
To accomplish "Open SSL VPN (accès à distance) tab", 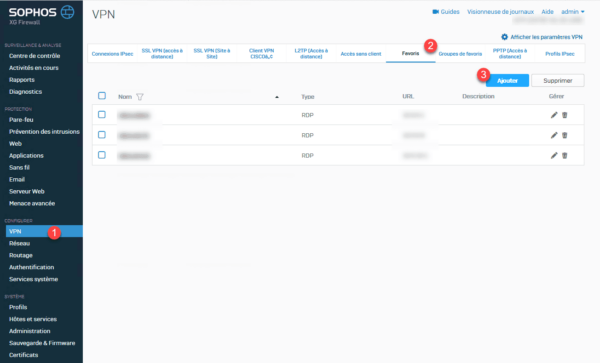I will 162,54.
